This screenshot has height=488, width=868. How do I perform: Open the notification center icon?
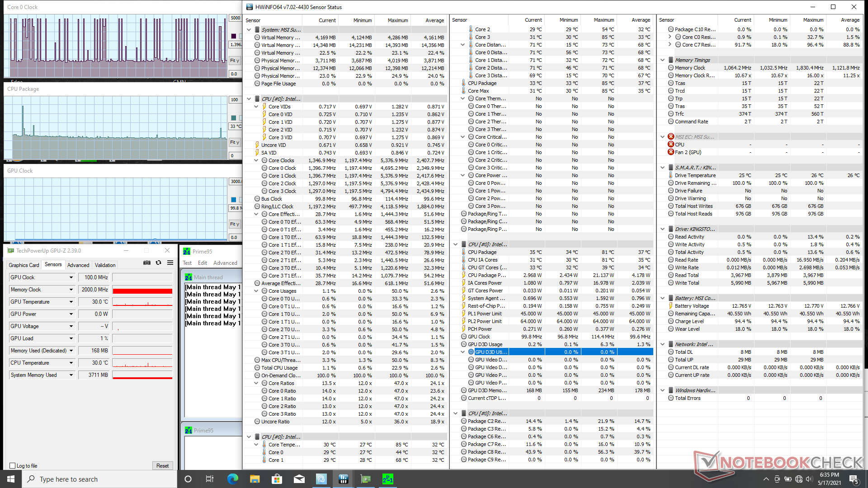tap(854, 479)
